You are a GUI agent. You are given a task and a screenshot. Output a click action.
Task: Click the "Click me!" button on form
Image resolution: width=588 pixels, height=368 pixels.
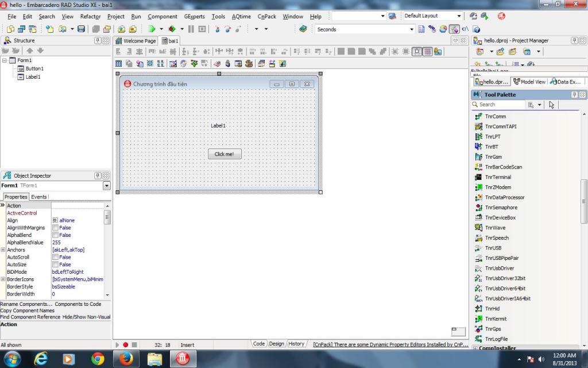pyautogui.click(x=225, y=154)
